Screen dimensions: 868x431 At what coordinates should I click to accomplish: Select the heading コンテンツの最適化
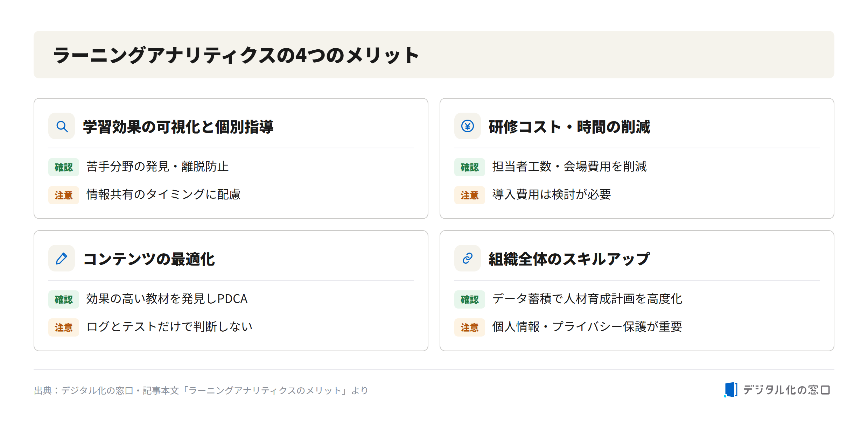click(x=149, y=259)
